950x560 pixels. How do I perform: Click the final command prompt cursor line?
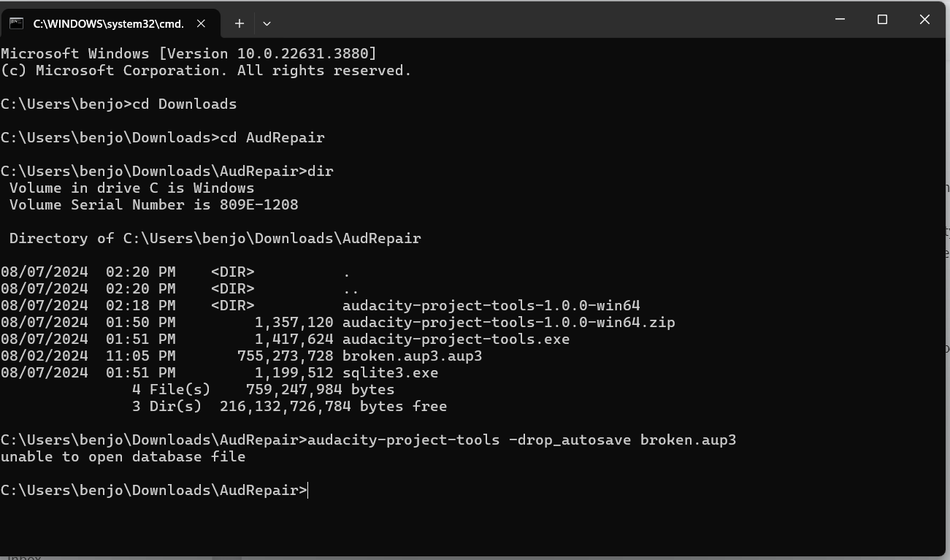(155, 491)
